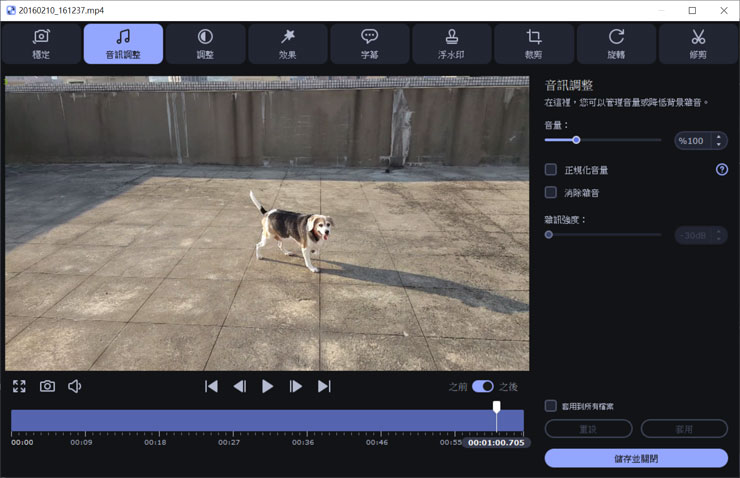Step back one frame
Image resolution: width=740 pixels, height=478 pixels.
(240, 386)
